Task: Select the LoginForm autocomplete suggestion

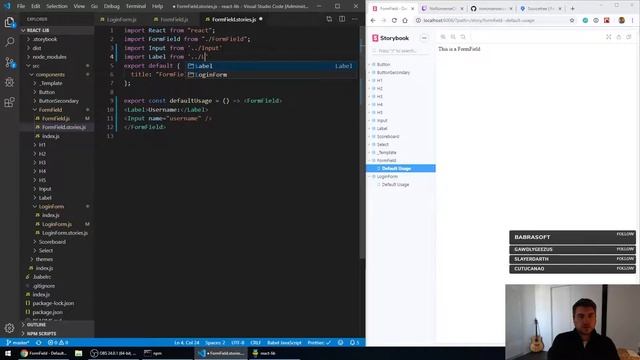Action: pyautogui.click(x=270, y=75)
